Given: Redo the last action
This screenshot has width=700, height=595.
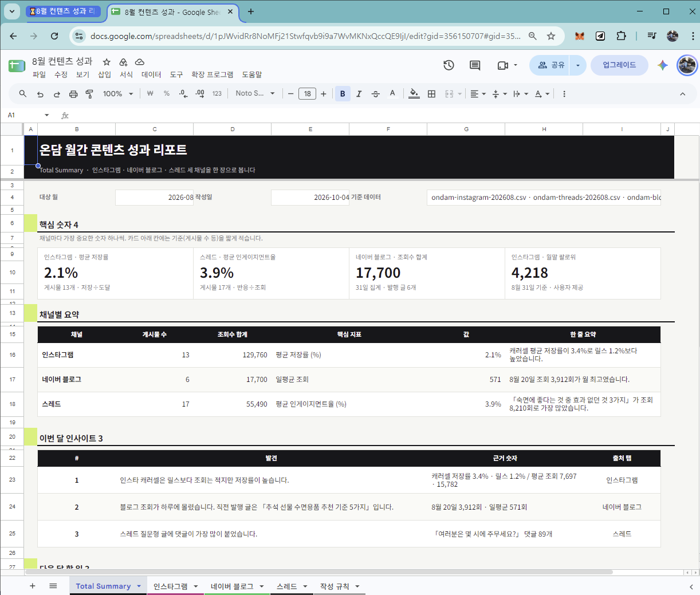Looking at the screenshot, I should [57, 94].
